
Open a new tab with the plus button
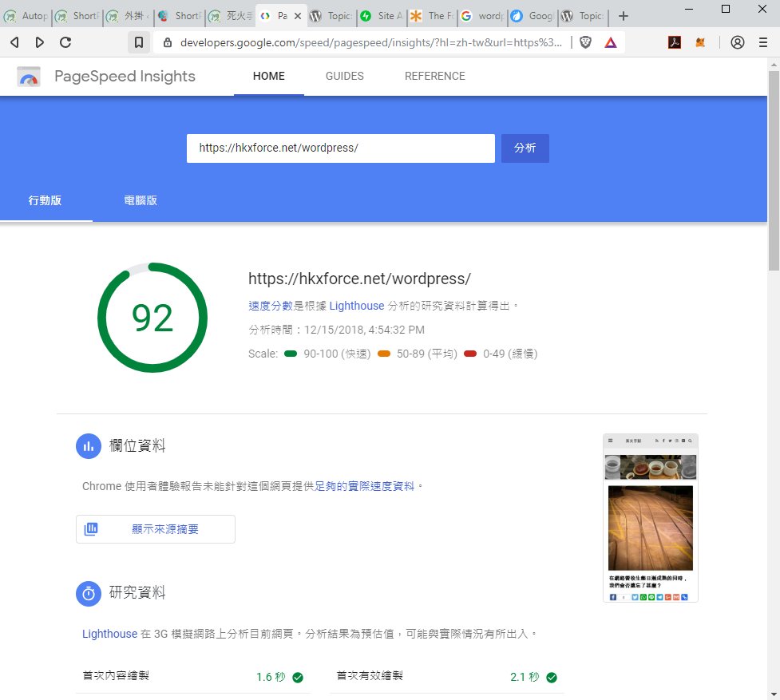point(623,16)
